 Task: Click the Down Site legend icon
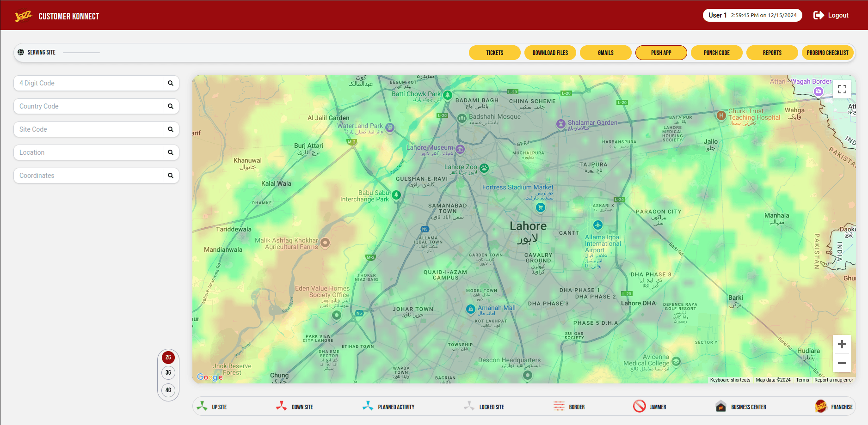[x=281, y=406]
